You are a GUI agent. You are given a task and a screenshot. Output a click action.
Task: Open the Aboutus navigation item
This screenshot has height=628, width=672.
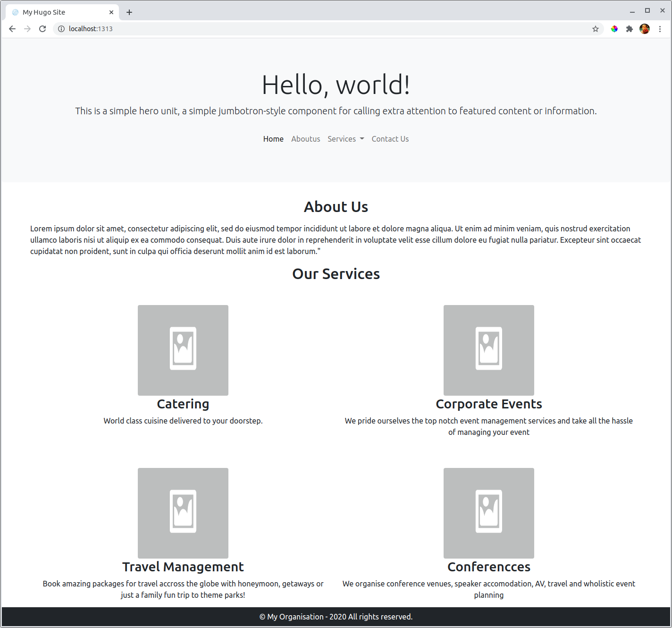(305, 139)
